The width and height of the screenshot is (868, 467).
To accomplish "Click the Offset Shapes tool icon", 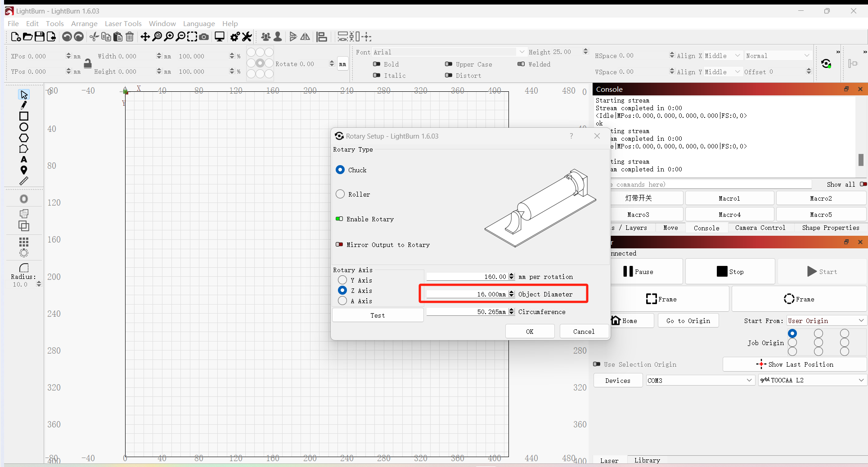I will (x=24, y=199).
